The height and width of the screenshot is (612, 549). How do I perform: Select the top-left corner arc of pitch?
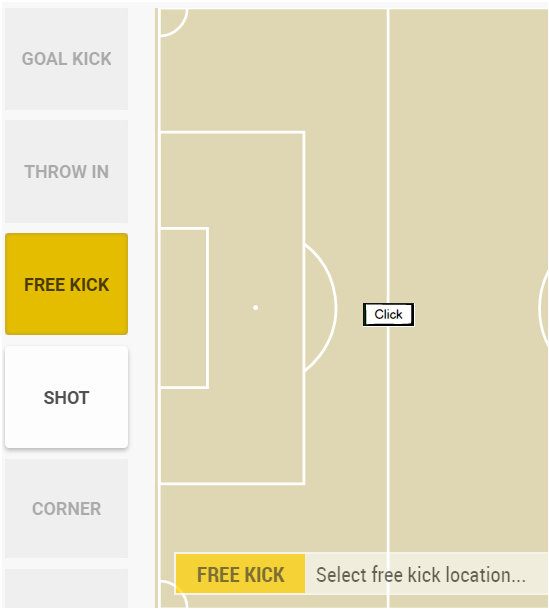[174, 23]
